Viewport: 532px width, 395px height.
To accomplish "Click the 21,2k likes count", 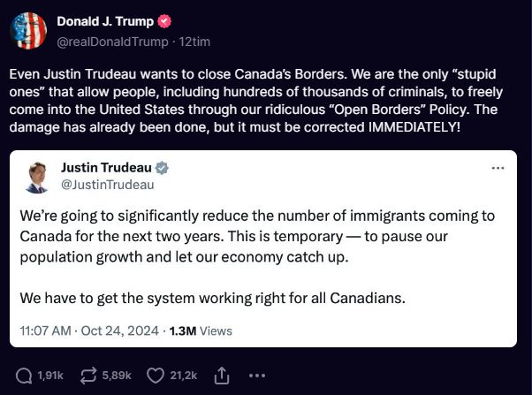I will pos(186,375).
